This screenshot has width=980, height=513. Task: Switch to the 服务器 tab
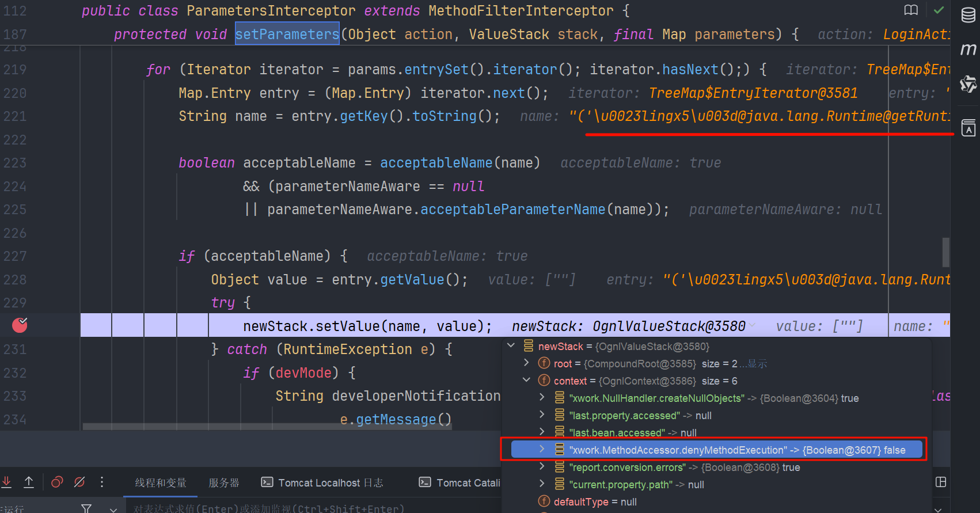click(x=223, y=482)
